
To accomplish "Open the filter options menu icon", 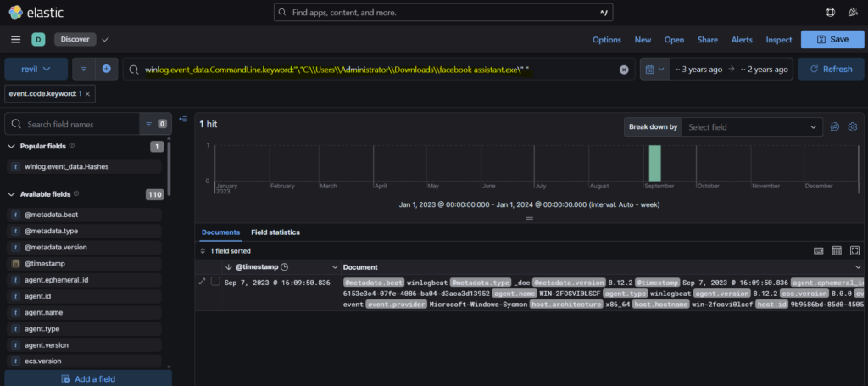I will click(84, 69).
